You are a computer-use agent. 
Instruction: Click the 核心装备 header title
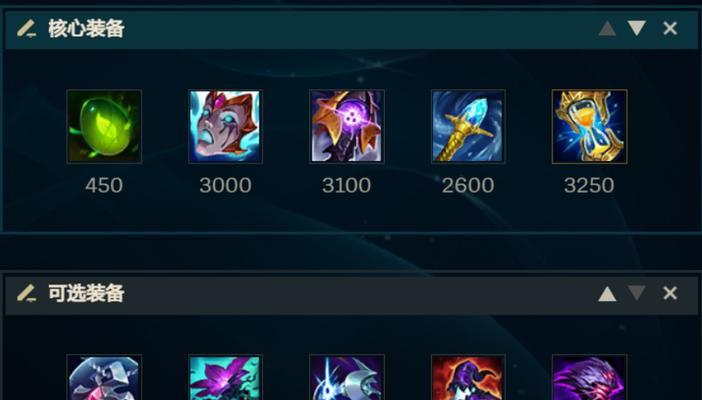coord(86,29)
